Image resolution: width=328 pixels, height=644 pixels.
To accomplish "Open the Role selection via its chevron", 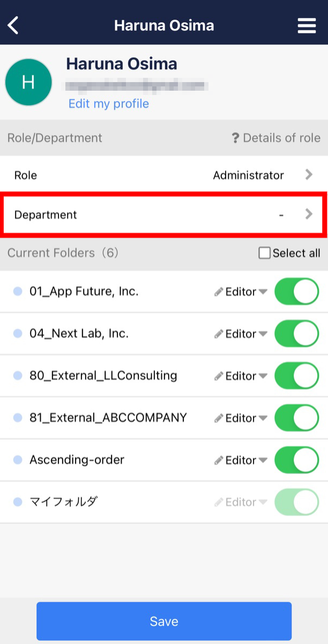I will [x=308, y=175].
